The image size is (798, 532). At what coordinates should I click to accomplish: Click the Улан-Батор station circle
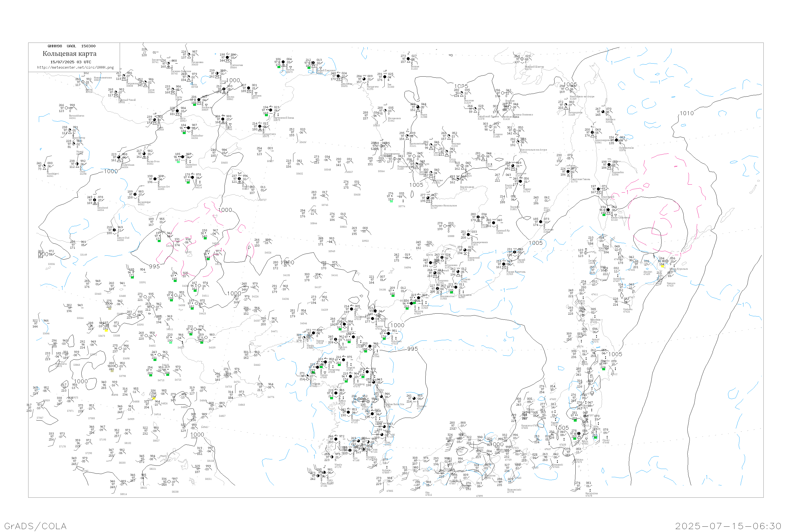tap(70, 130)
